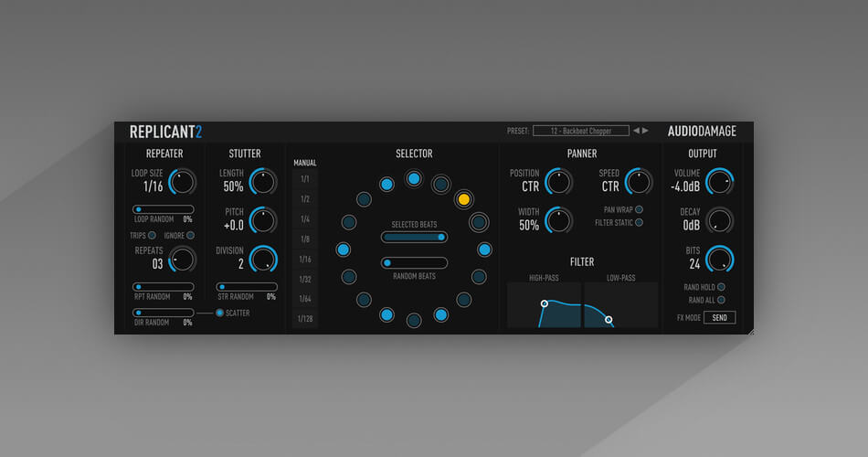The height and width of the screenshot is (457, 868).
Task: Click the topmost beat circle in Selector ring
Action: click(414, 178)
